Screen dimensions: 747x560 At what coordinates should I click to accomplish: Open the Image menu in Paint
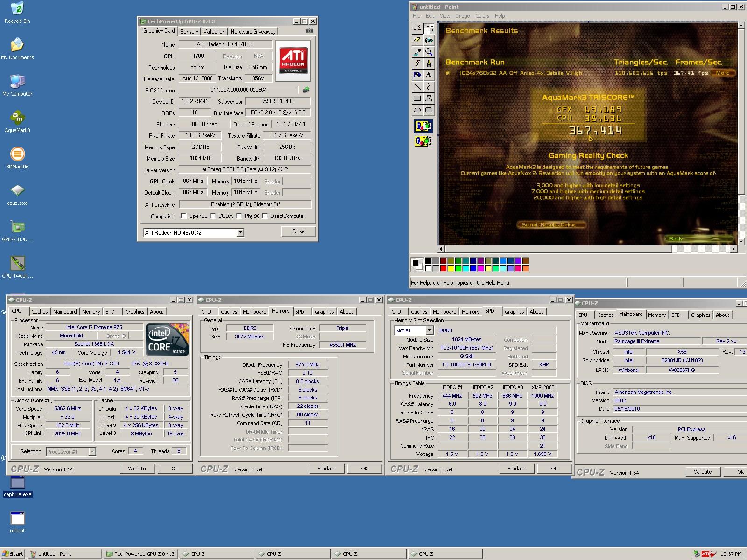pyautogui.click(x=463, y=16)
